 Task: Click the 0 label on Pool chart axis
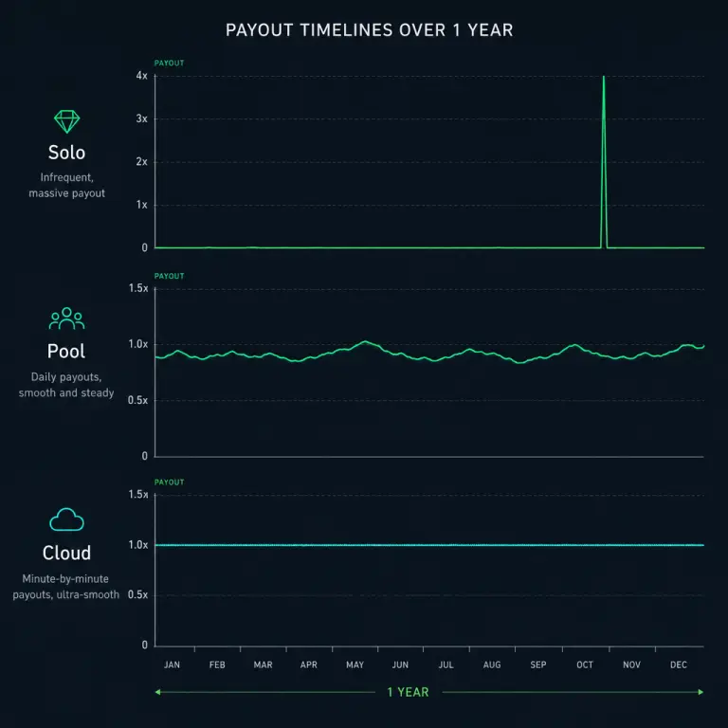(x=145, y=456)
